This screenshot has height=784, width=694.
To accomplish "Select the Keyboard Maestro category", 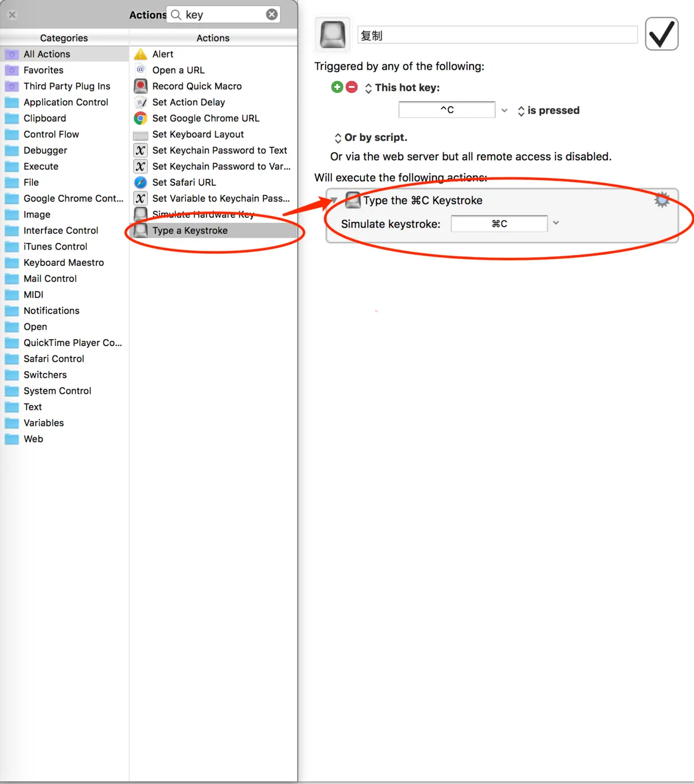I will (65, 262).
